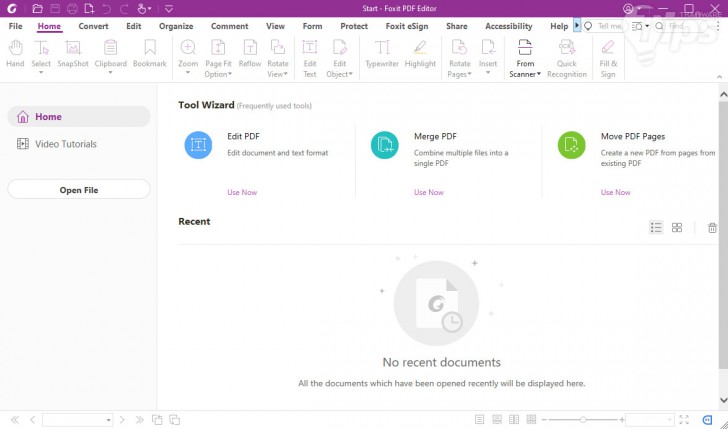Go to last page arrow

[x=139, y=420]
